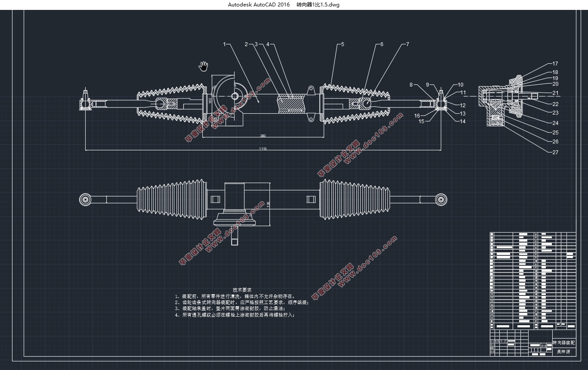Click part callout number 26
Image resolution: width=588 pixels, height=370 pixels.
coord(555,142)
